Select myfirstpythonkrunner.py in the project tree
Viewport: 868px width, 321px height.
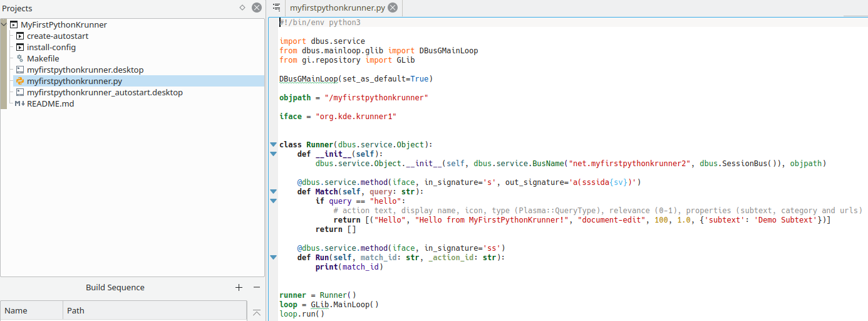75,82
